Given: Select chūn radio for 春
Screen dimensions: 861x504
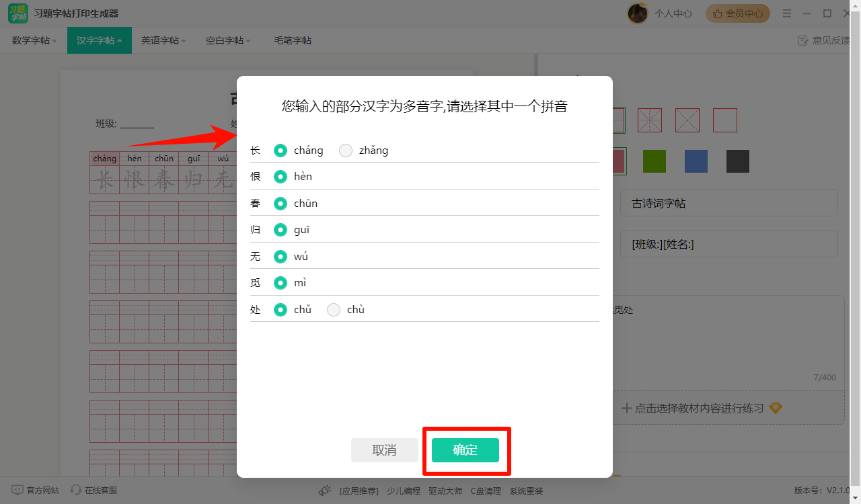Looking at the screenshot, I should point(280,204).
